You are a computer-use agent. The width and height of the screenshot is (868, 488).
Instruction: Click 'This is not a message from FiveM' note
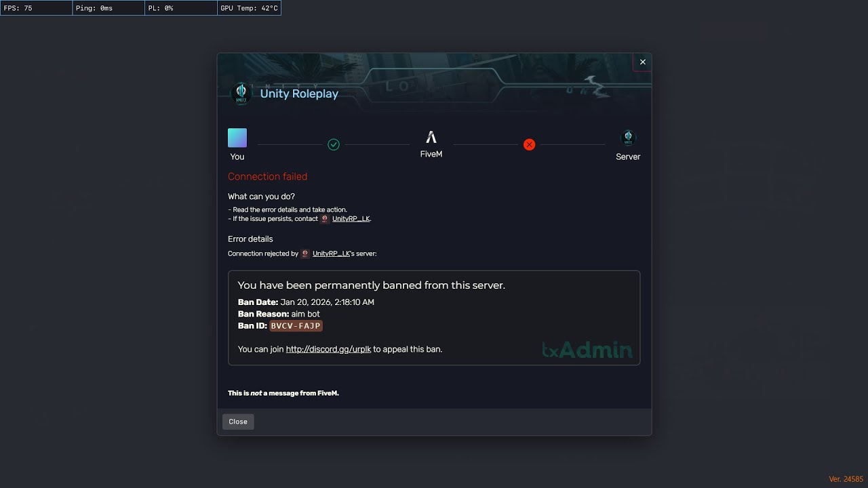click(x=283, y=393)
